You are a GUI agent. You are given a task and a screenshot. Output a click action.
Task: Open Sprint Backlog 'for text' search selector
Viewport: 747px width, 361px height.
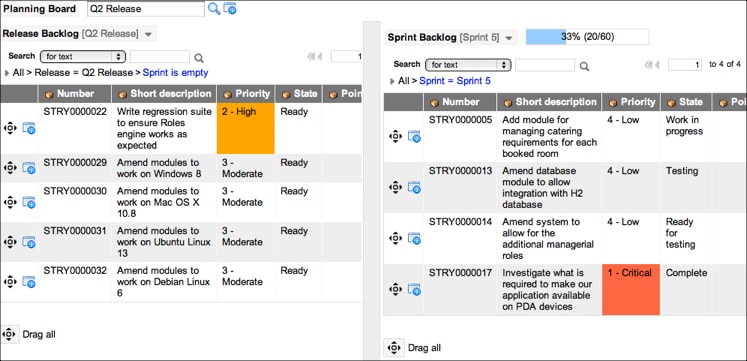[x=468, y=65]
